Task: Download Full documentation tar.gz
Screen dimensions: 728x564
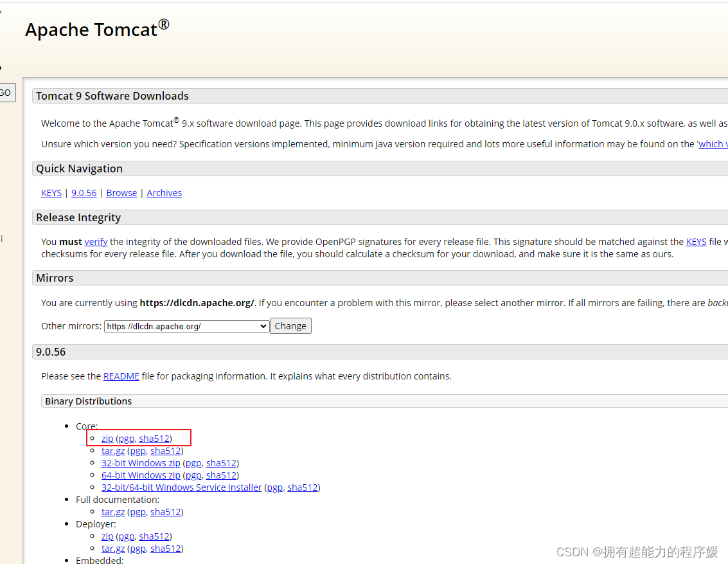Action: click(113, 511)
